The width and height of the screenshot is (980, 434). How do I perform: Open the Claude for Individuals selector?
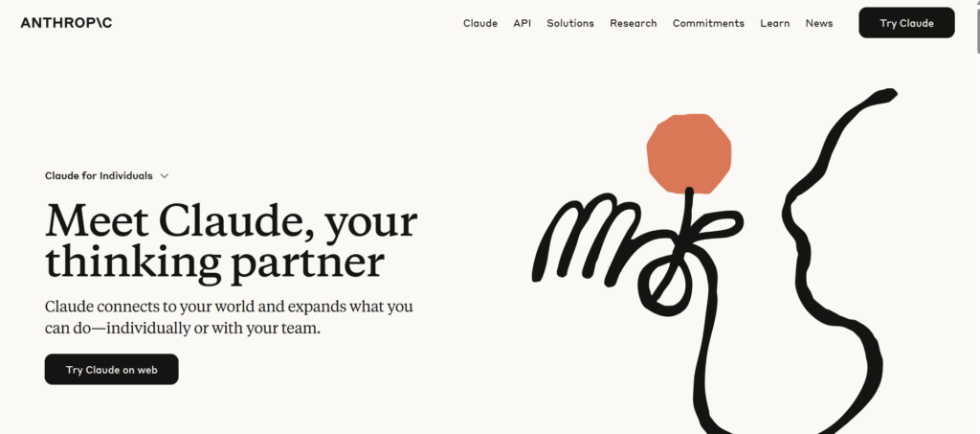107,175
